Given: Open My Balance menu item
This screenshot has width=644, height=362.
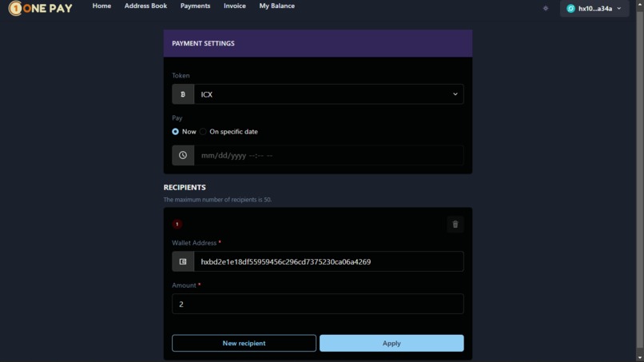Looking at the screenshot, I should [276, 6].
